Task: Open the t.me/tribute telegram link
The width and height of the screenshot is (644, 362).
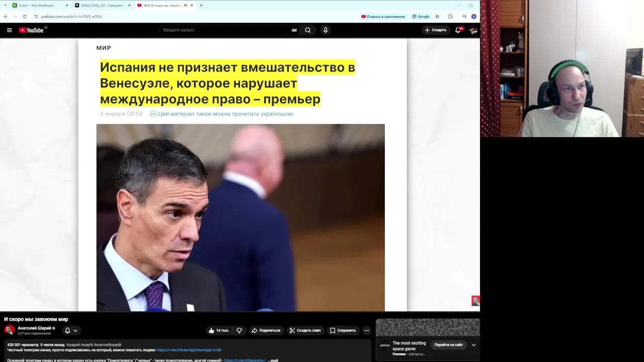Action: point(189,350)
